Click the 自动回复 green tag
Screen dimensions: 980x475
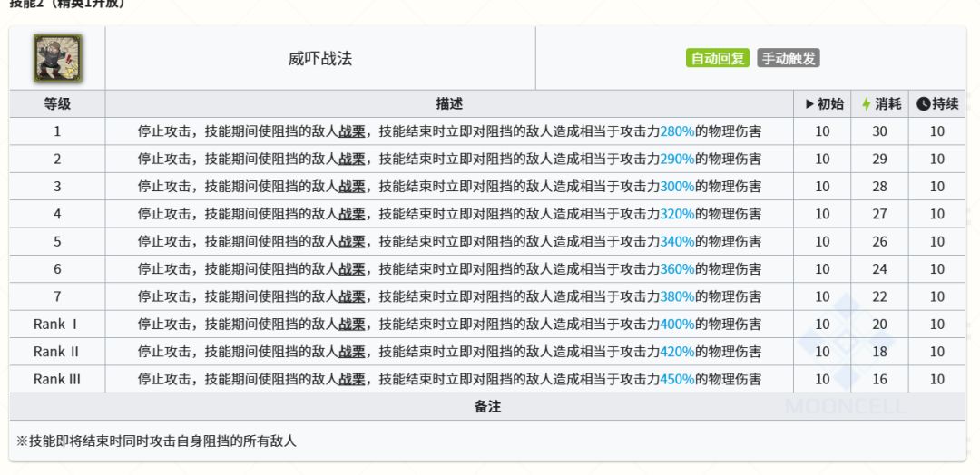718,59
